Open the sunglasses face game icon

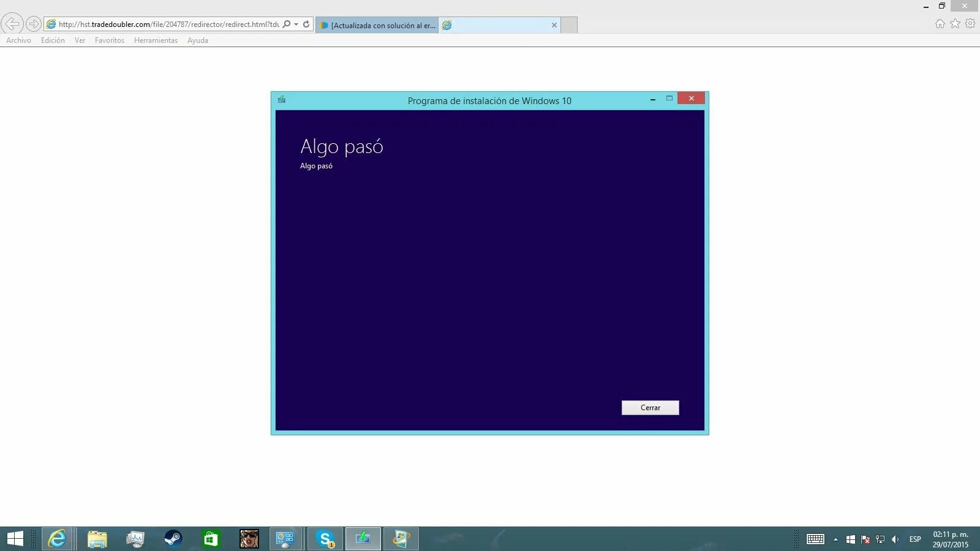(x=249, y=539)
